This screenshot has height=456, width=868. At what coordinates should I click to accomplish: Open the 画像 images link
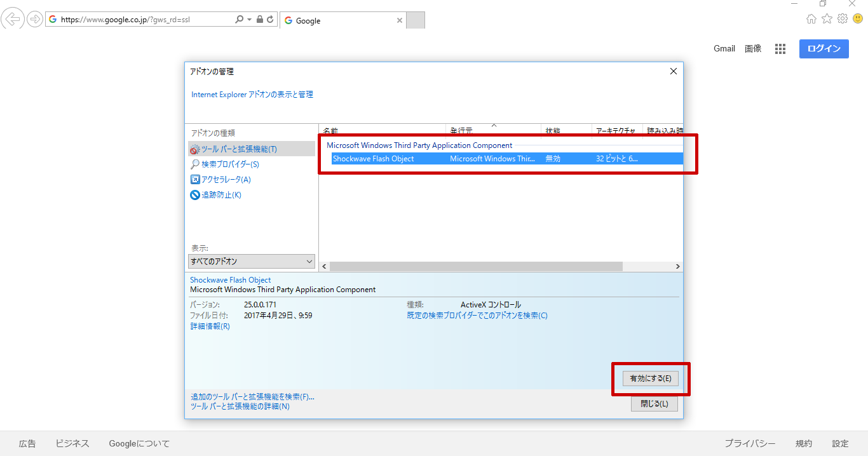pos(753,49)
